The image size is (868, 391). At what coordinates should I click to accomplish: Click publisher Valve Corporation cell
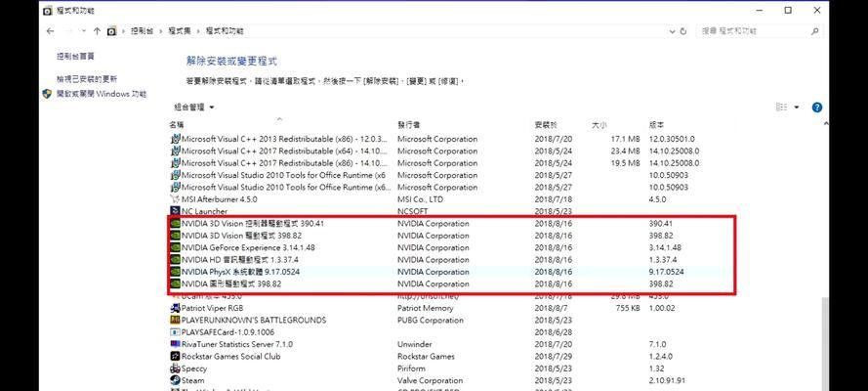tap(431, 380)
